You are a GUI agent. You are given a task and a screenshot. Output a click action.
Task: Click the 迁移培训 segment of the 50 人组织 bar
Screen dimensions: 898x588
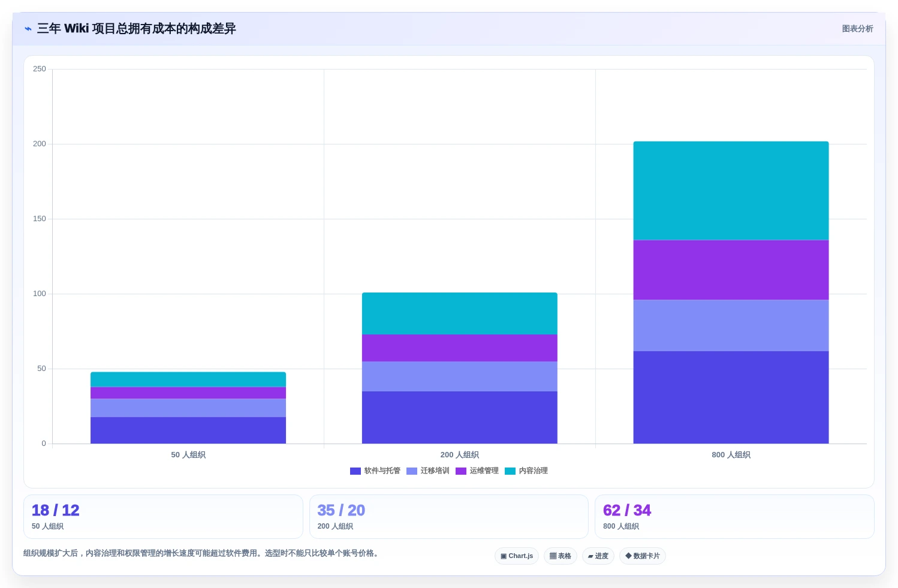pyautogui.click(x=188, y=408)
